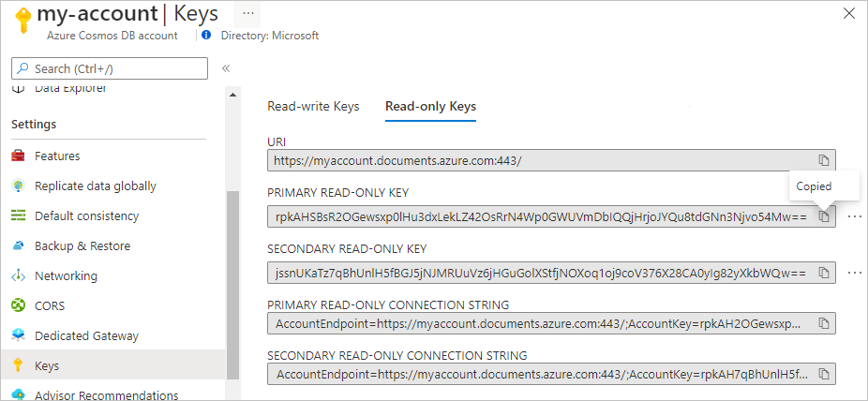Screen dimensions: 868x401
Task: Copy the secondary read-only connection string
Action: 824,374
